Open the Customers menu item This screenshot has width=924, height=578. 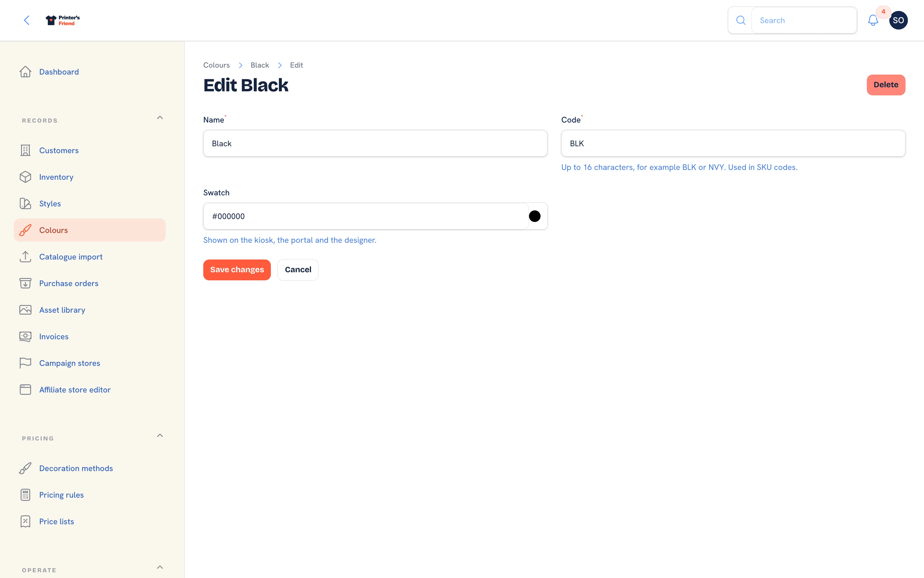click(90, 150)
